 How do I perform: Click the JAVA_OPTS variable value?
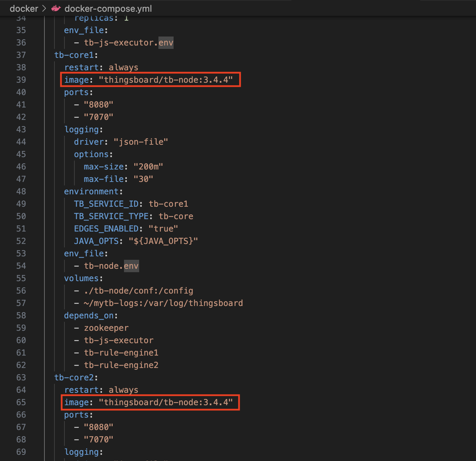pos(163,241)
